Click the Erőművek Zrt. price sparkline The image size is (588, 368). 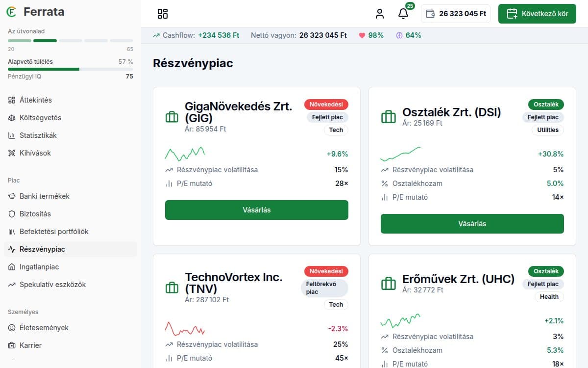pos(400,320)
